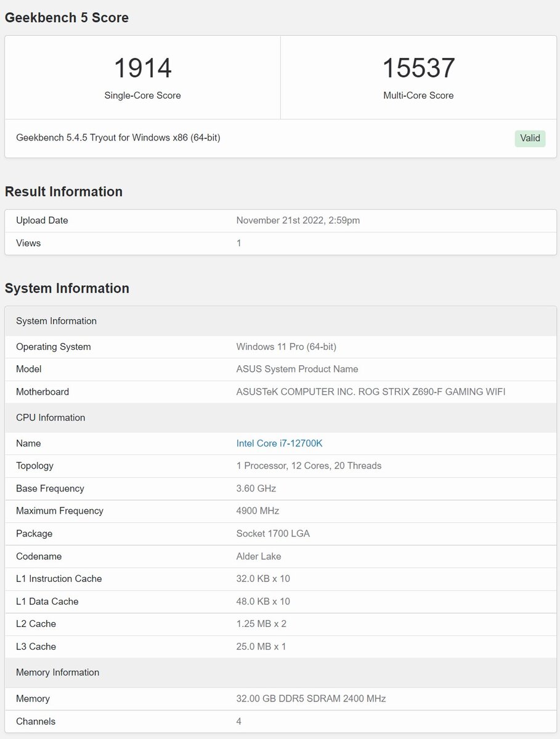Select ASUS System Product Name value

coord(297,369)
